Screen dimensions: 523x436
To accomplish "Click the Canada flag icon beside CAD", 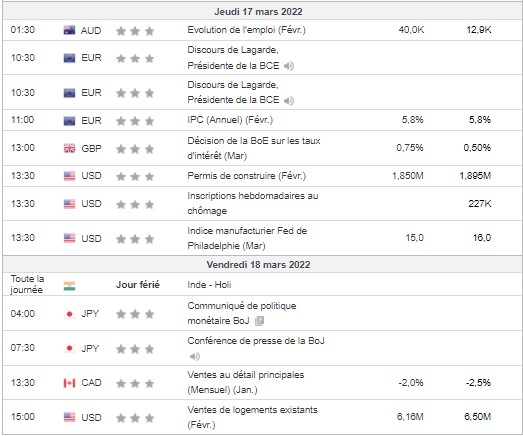I will click(69, 383).
